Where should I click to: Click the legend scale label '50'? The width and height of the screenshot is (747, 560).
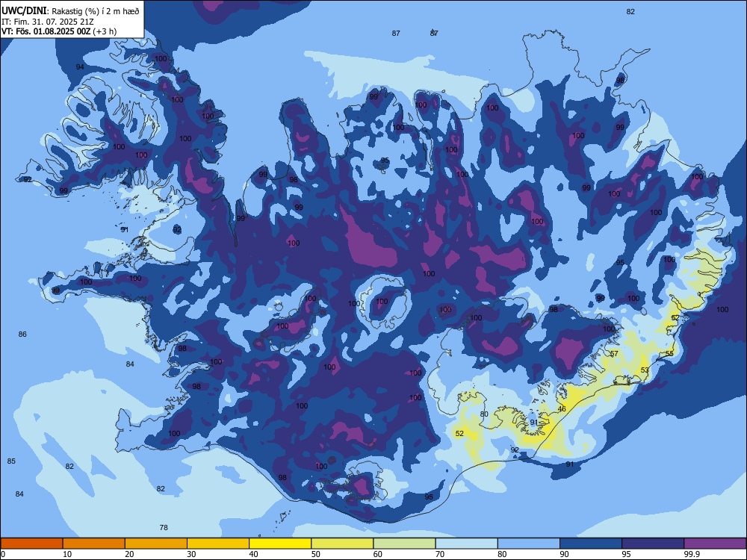pyautogui.click(x=315, y=554)
